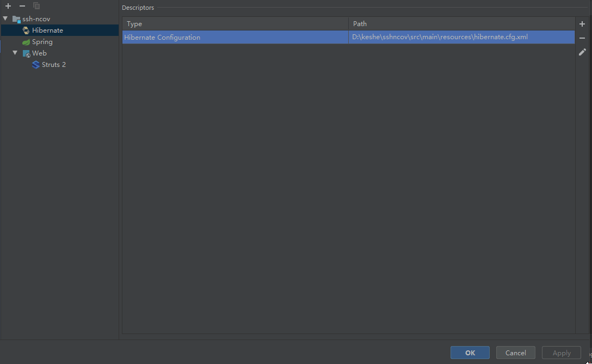592x364 pixels.
Task: Click the Descriptors section label
Action: point(138,8)
